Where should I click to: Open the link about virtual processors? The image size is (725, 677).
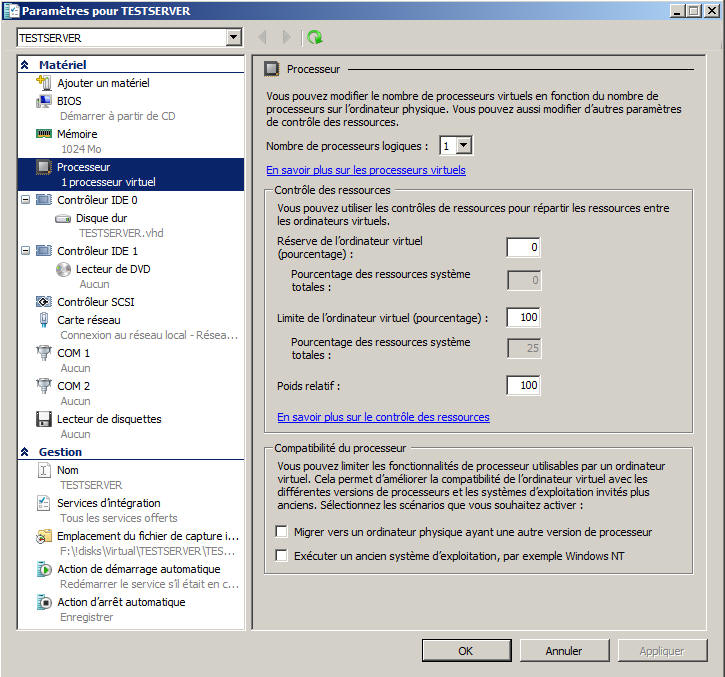click(365, 170)
